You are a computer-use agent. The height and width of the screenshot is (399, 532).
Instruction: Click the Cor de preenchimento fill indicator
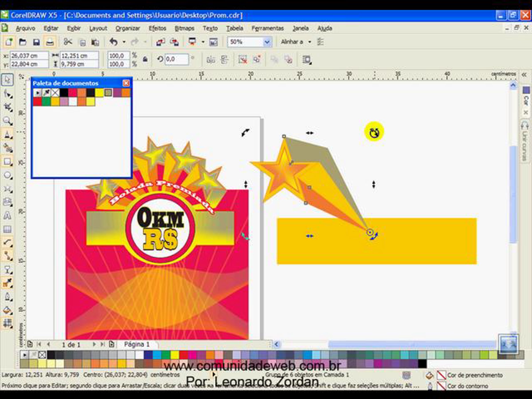tap(441, 375)
